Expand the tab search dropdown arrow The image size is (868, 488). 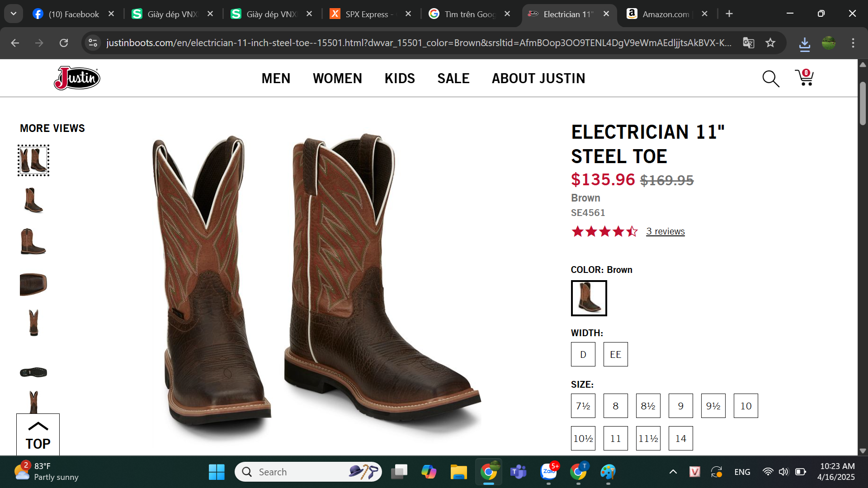[x=14, y=14]
